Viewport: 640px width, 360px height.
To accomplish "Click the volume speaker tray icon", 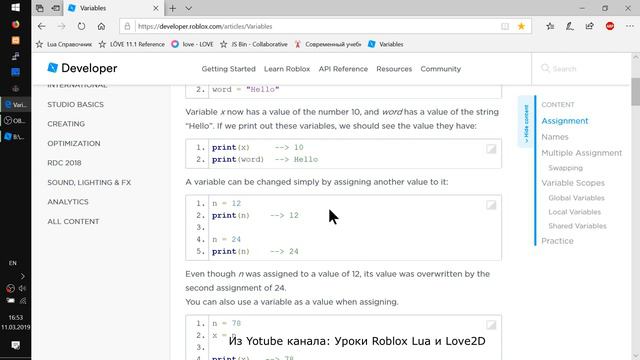I will tap(22, 288).
